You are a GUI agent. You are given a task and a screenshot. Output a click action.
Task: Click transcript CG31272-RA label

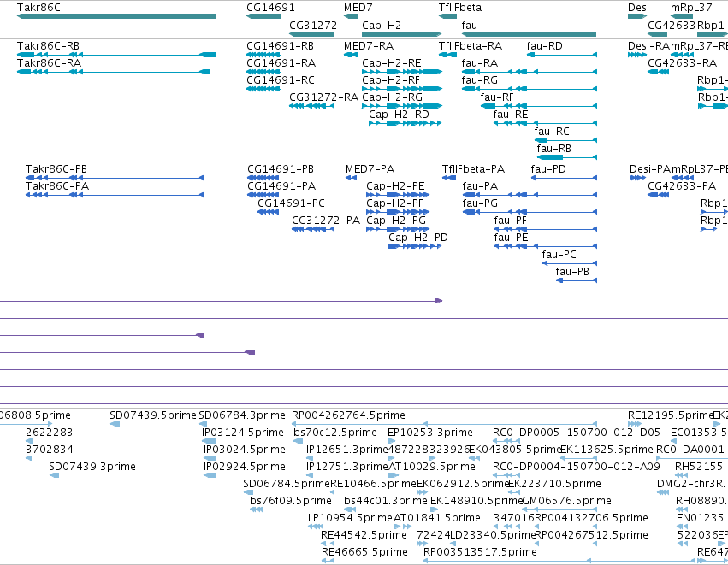pos(323,97)
